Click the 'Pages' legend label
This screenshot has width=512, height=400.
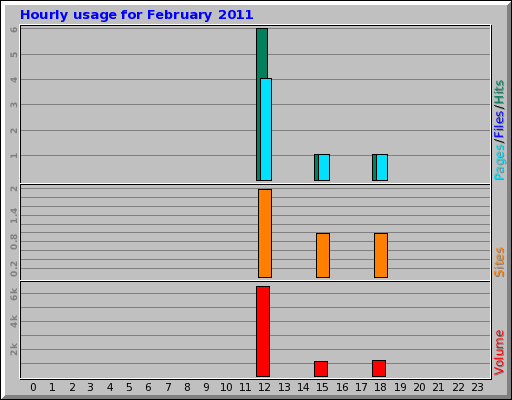(499, 162)
